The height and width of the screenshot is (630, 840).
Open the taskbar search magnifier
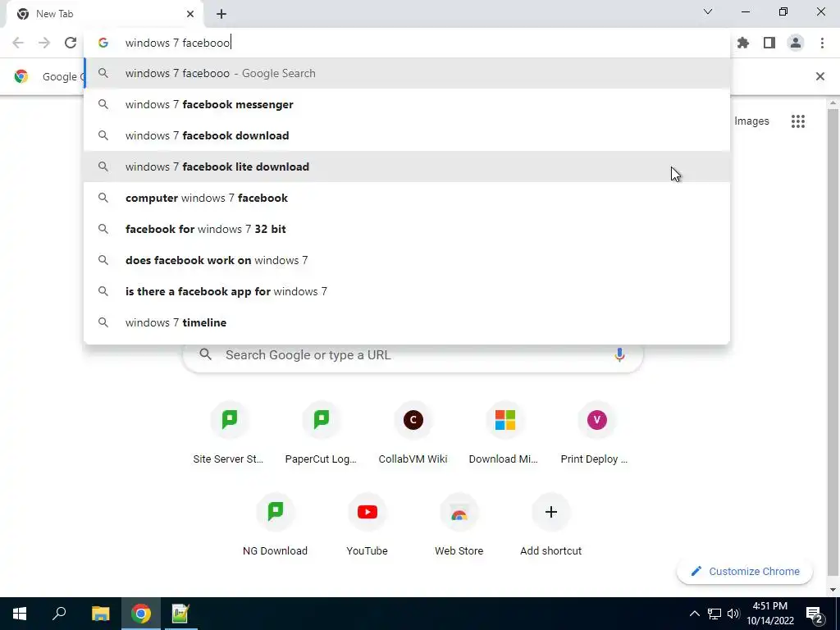tap(59, 614)
